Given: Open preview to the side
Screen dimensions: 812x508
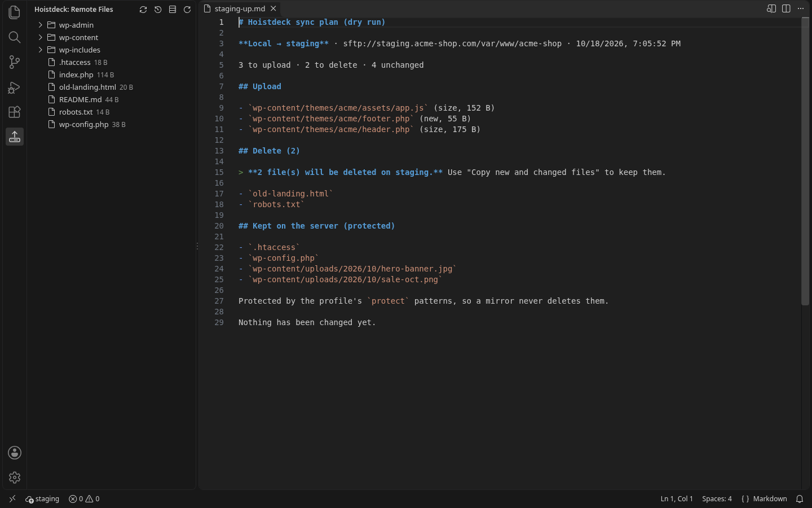Looking at the screenshot, I should pyautogui.click(x=771, y=8).
